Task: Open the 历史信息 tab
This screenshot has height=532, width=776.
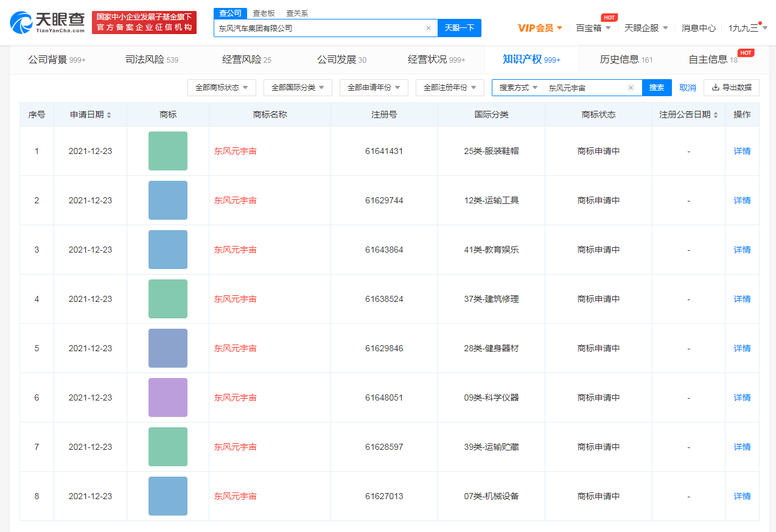Action: point(626,60)
